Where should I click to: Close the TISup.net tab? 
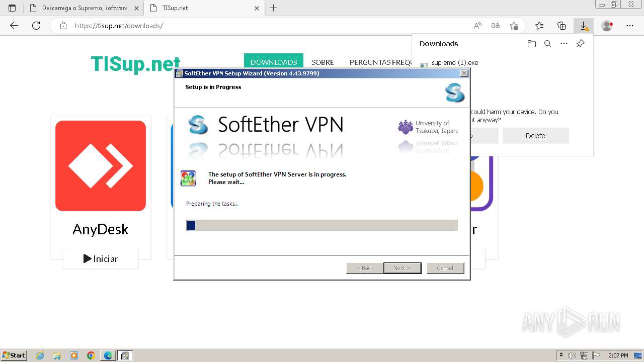pyautogui.click(x=257, y=8)
